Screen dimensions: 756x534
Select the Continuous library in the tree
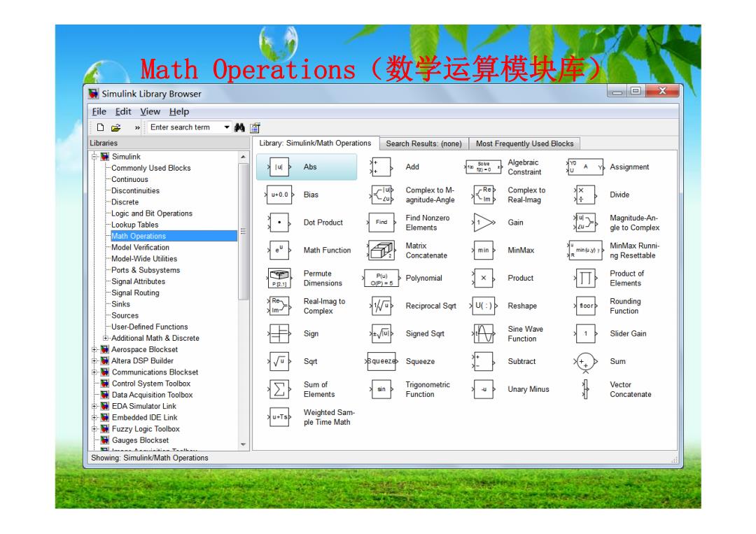[x=129, y=179]
